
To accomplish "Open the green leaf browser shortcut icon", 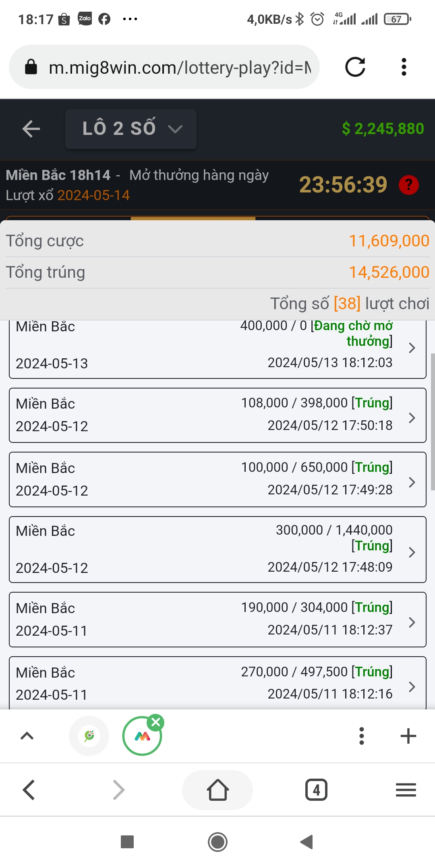I will pos(89,736).
